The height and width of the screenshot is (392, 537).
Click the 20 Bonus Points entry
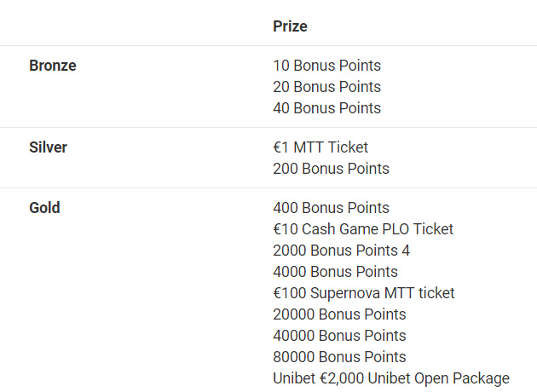tap(326, 87)
